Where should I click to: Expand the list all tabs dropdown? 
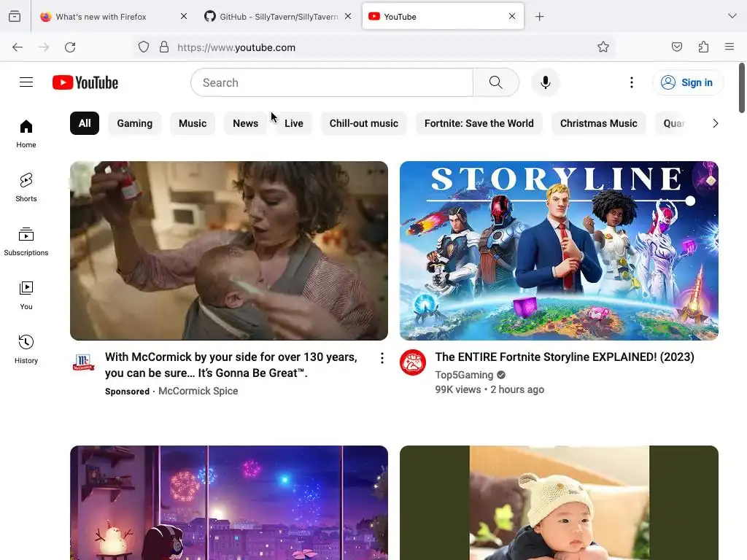tap(732, 16)
